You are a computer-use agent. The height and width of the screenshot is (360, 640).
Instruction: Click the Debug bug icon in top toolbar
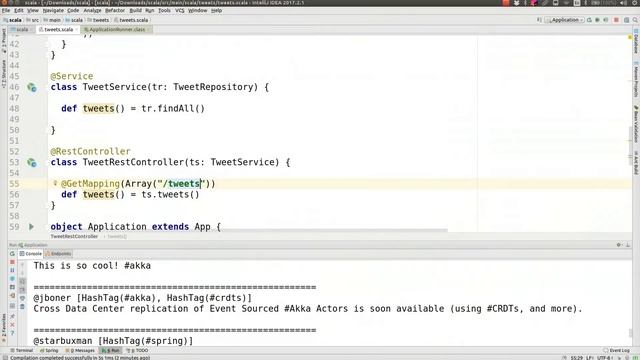[598, 20]
